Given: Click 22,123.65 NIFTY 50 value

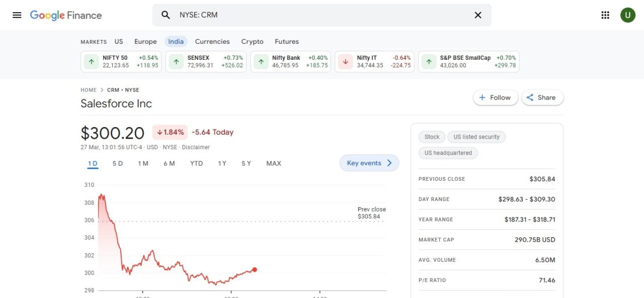Looking at the screenshot, I should point(116,65).
